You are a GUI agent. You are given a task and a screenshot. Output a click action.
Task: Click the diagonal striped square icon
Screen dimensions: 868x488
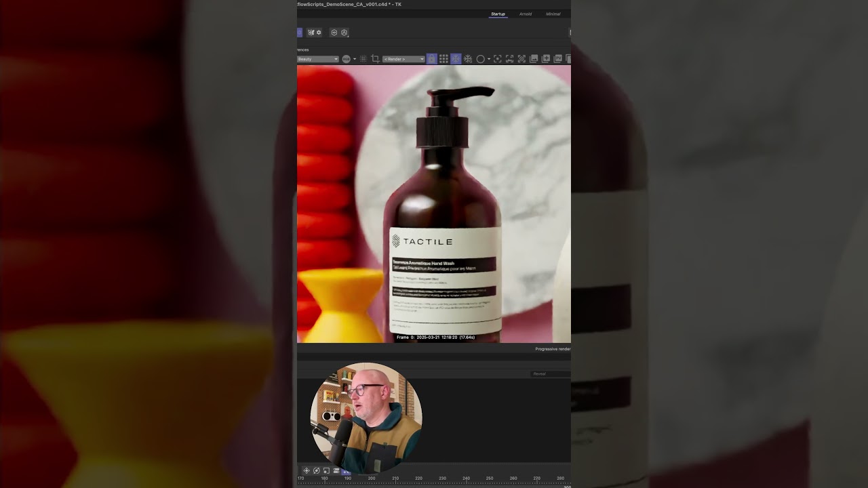click(x=521, y=59)
